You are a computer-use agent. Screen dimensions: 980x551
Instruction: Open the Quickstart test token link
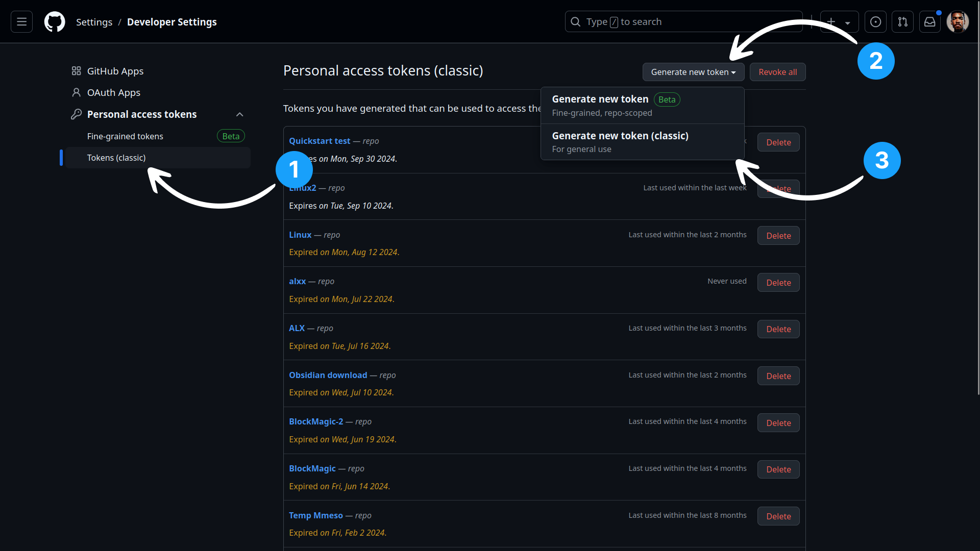click(320, 141)
